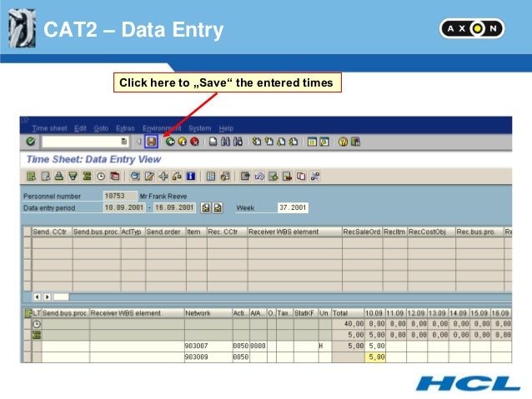Go to first page icon
The image size is (532, 399).
[257, 142]
